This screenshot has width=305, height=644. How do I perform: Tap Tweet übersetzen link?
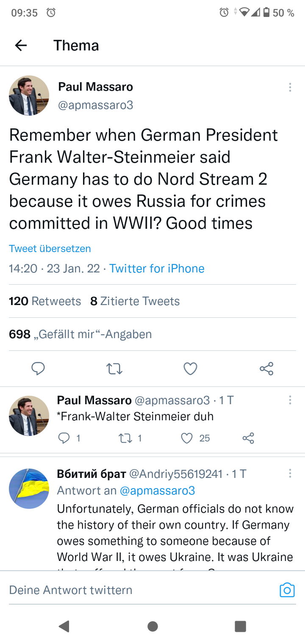pyautogui.click(x=50, y=249)
